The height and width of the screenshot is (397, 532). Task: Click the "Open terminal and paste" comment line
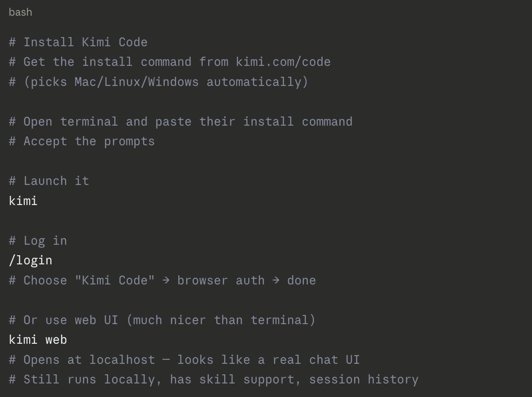[181, 121]
